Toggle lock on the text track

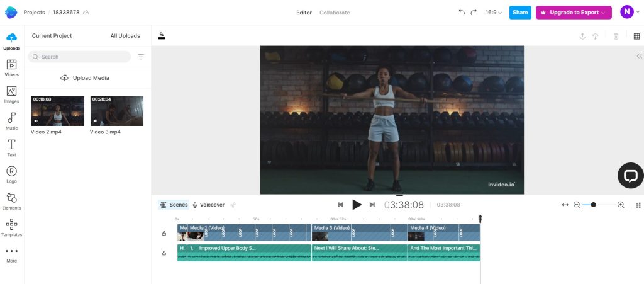[x=164, y=253]
